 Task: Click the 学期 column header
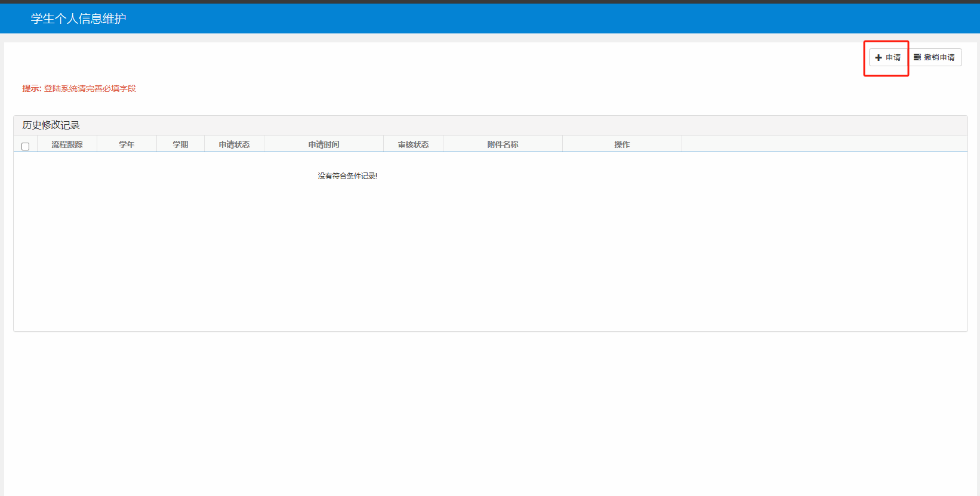[180, 144]
